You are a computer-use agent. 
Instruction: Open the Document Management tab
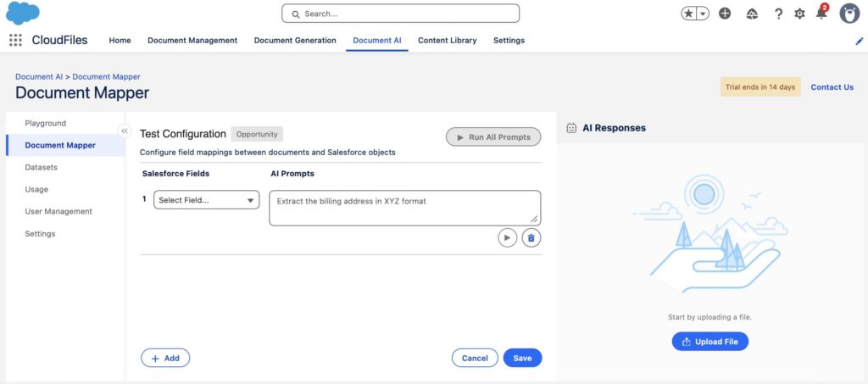pos(192,41)
